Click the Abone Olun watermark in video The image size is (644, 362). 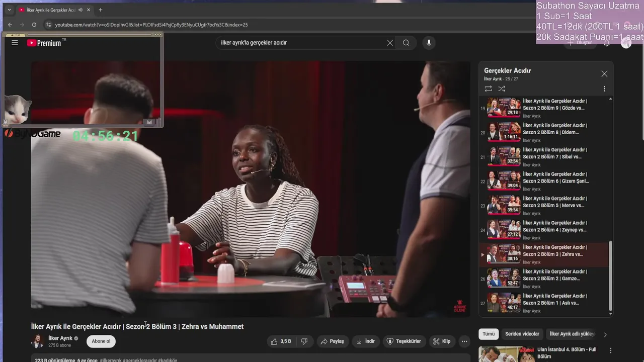coord(460,306)
